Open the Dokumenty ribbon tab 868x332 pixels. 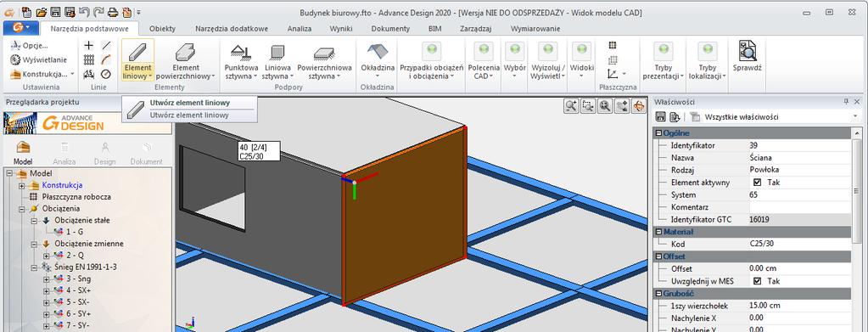click(390, 29)
